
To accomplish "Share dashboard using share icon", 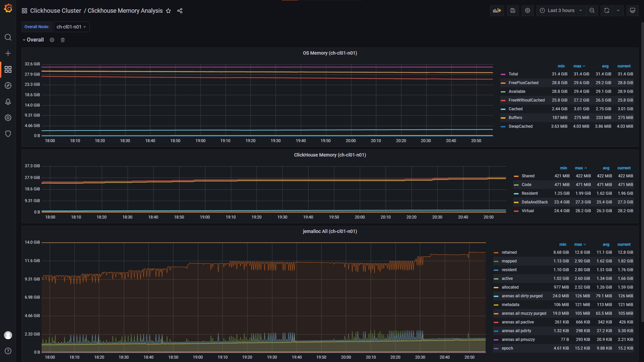I will point(180,11).
